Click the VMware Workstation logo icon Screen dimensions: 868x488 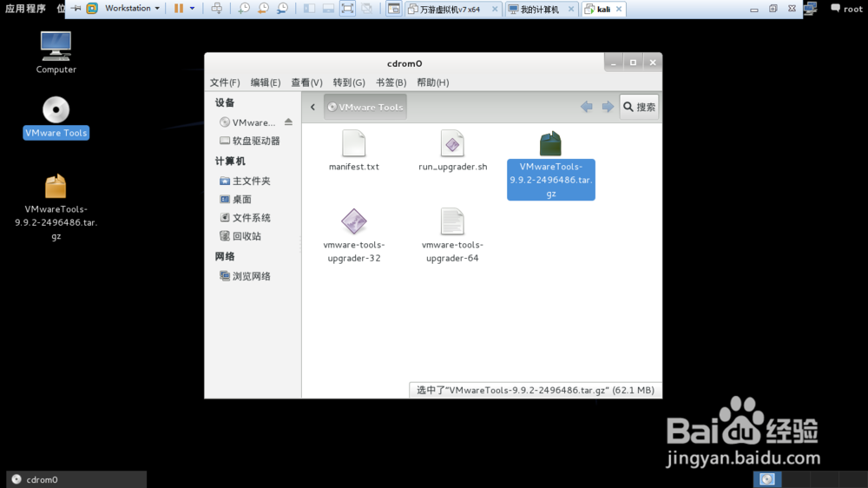92,9
